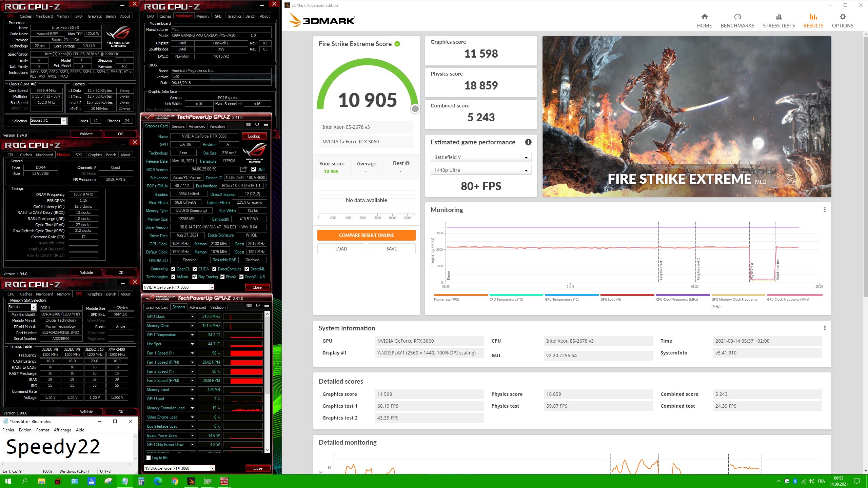The width and height of the screenshot is (868, 488).
Task: Open the Format menu in Bloc-notes
Action: coord(43,430)
